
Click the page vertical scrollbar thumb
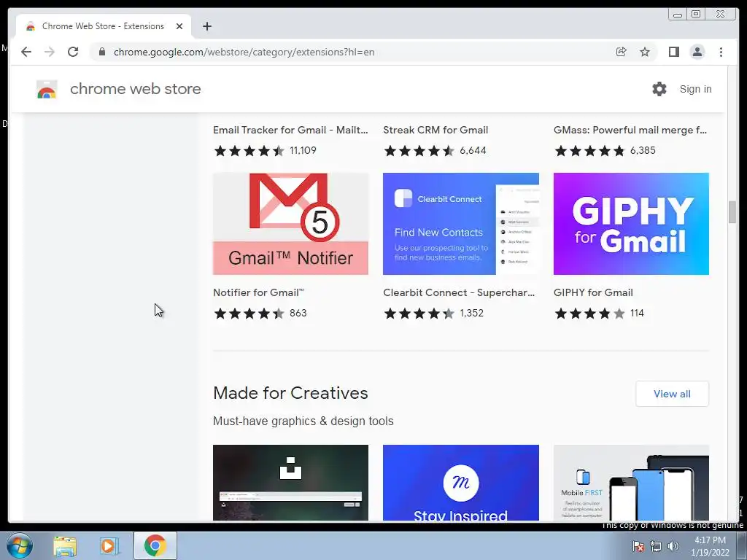pyautogui.click(x=732, y=212)
